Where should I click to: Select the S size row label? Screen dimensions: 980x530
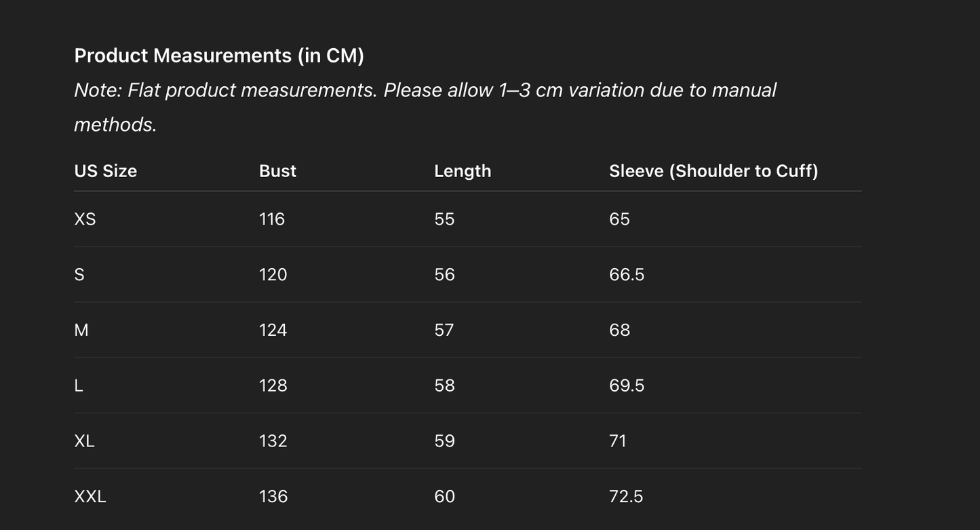[x=79, y=275]
